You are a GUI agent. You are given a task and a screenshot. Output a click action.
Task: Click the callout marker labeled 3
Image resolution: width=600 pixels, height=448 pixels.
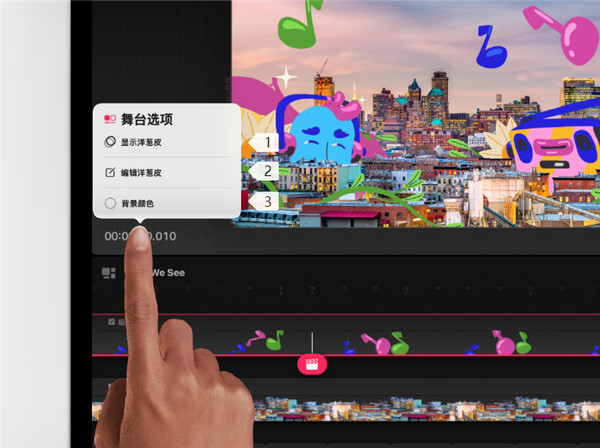264,201
